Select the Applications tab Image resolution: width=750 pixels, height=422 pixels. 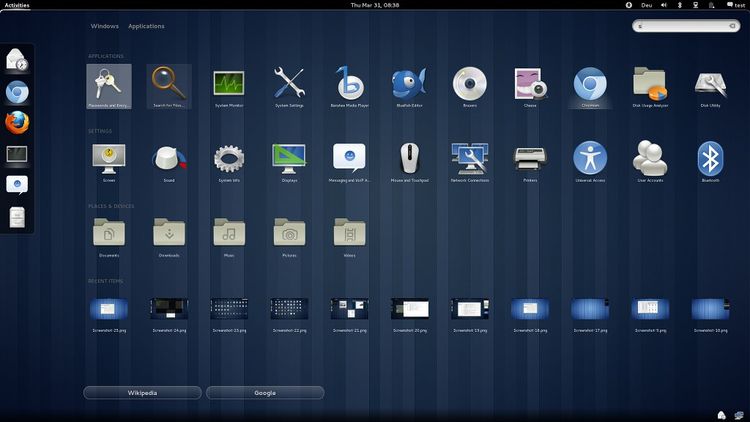coord(146,26)
